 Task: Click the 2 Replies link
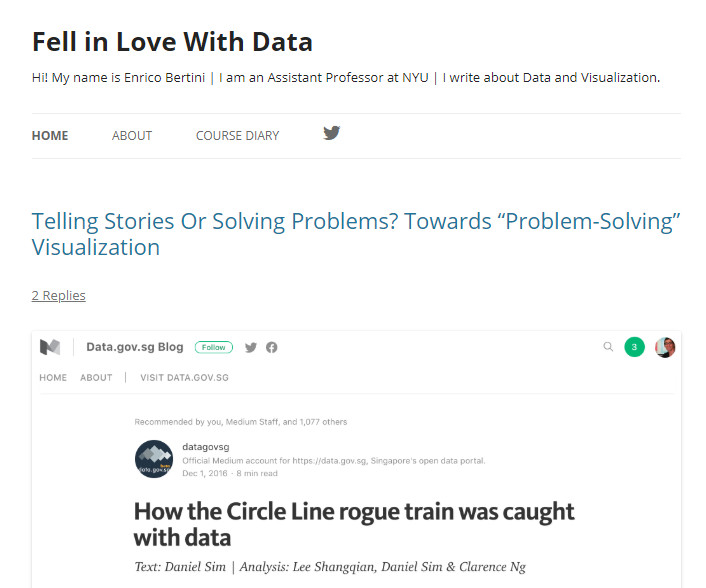point(59,295)
